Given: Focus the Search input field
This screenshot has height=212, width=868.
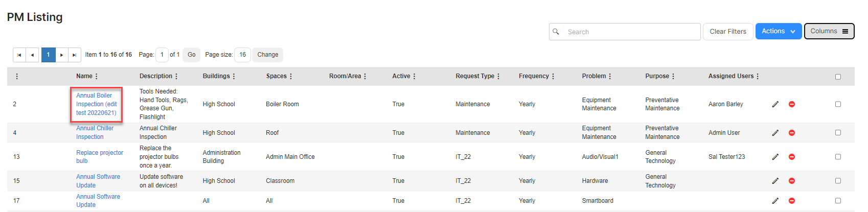Looking at the screenshot, I should 625,32.
